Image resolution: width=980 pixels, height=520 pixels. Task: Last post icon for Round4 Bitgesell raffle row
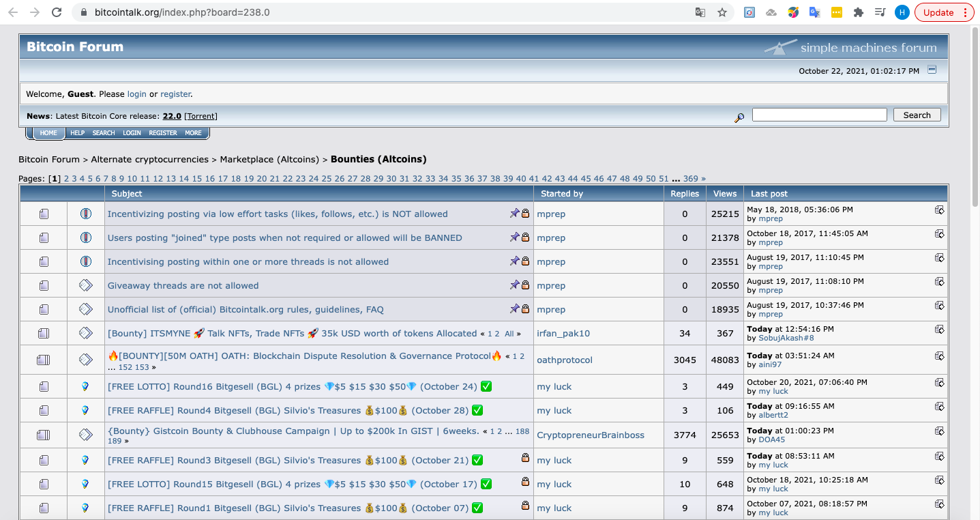pos(940,406)
